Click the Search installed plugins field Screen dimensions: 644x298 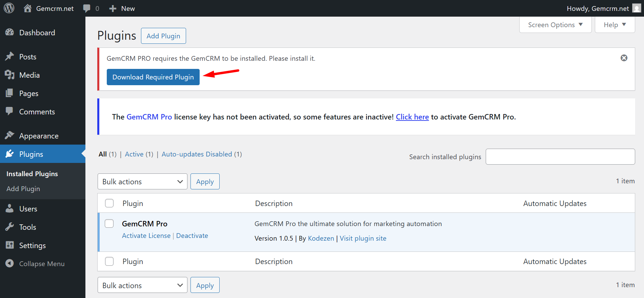(x=560, y=156)
